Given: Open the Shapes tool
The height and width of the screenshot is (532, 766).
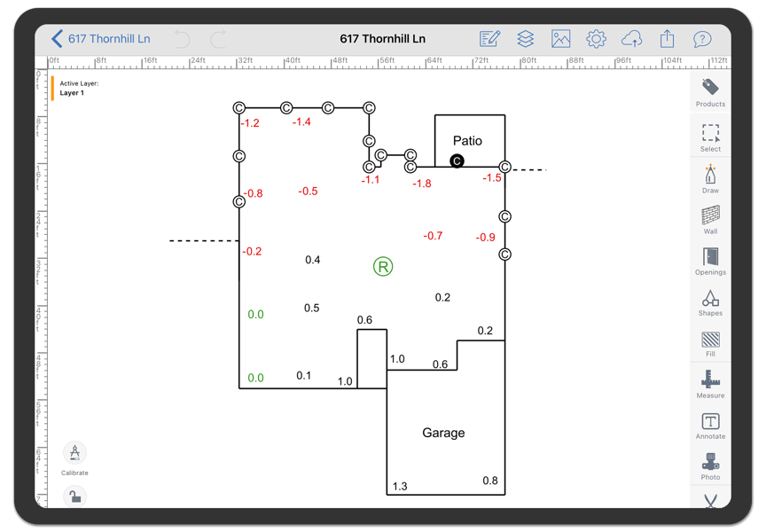Looking at the screenshot, I should tap(710, 301).
